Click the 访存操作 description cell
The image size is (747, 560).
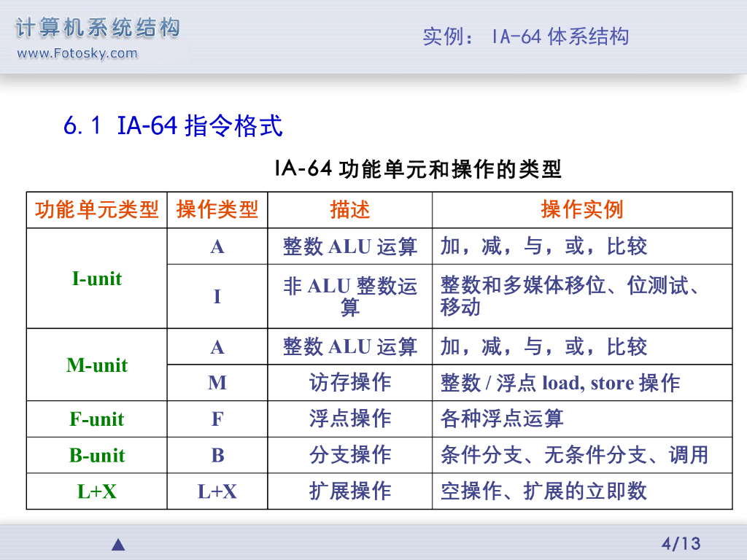click(350, 383)
